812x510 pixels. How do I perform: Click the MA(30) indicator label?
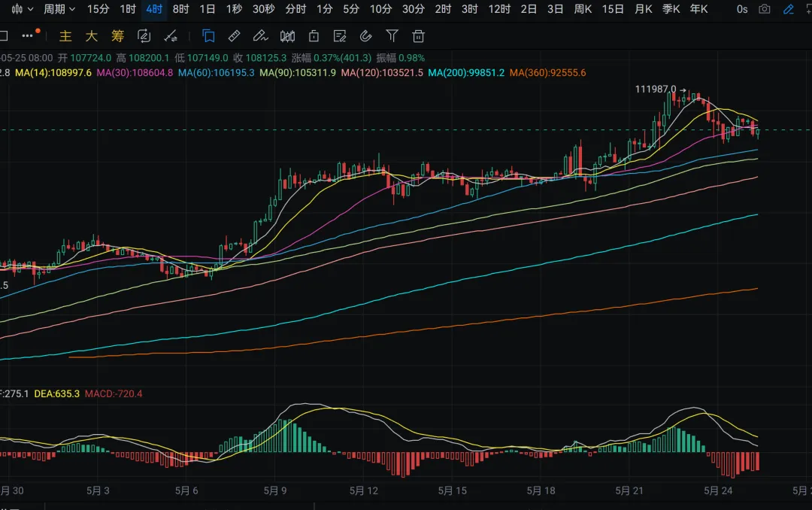[135, 72]
